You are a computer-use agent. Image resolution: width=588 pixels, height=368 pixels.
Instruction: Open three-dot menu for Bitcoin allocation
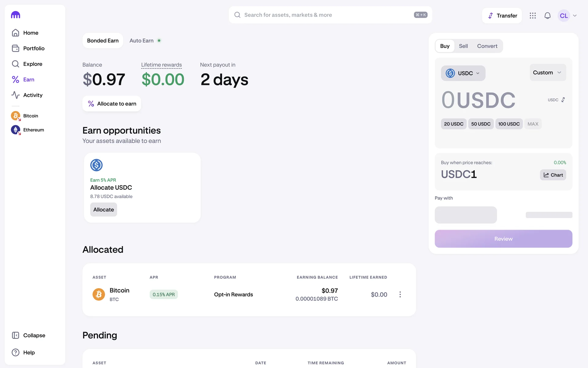click(x=400, y=294)
